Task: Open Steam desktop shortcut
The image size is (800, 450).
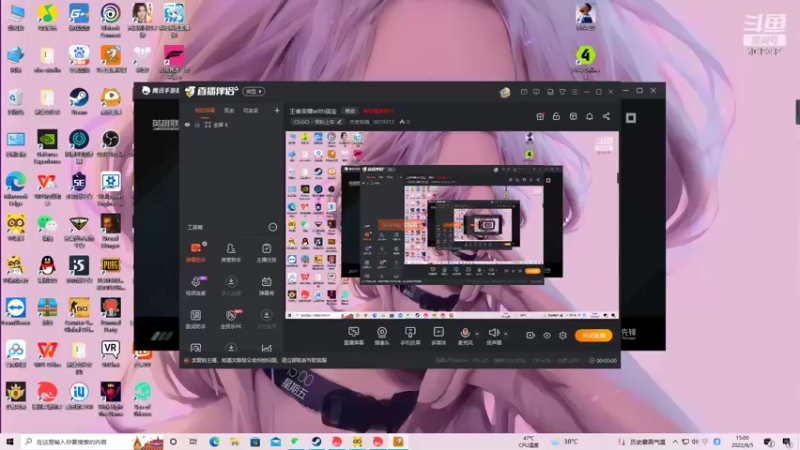Action: (x=79, y=101)
